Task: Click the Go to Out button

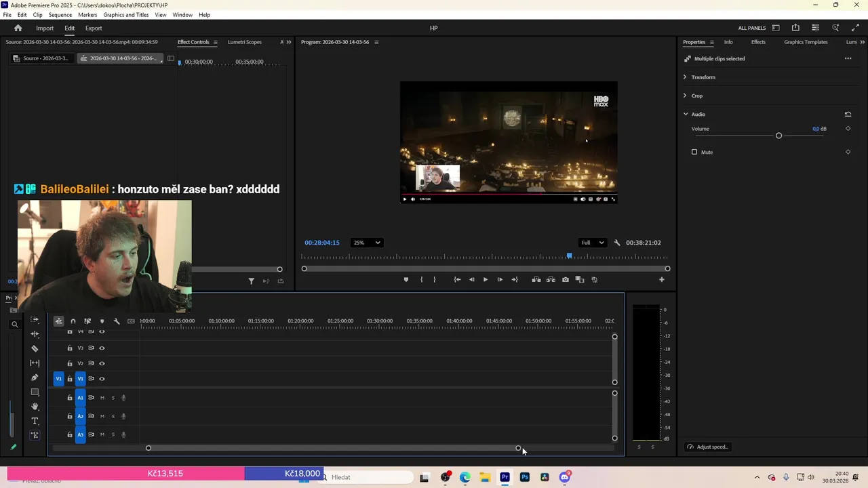Action: click(515, 280)
